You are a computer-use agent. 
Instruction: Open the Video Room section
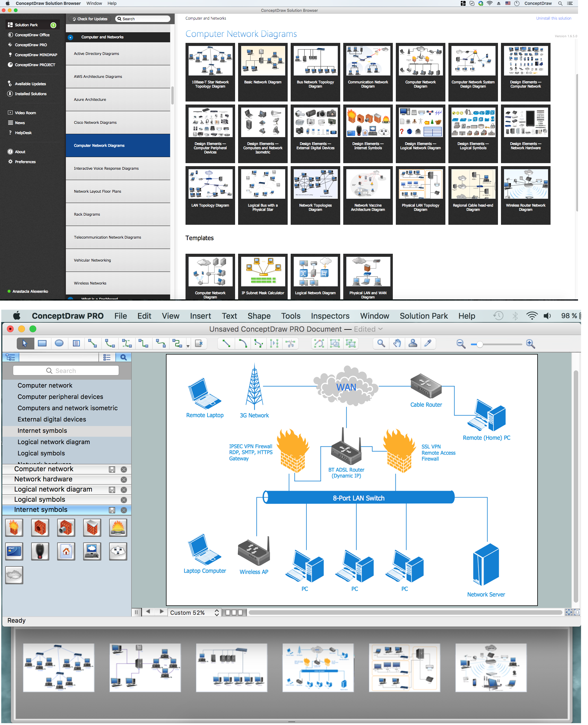[x=25, y=113]
